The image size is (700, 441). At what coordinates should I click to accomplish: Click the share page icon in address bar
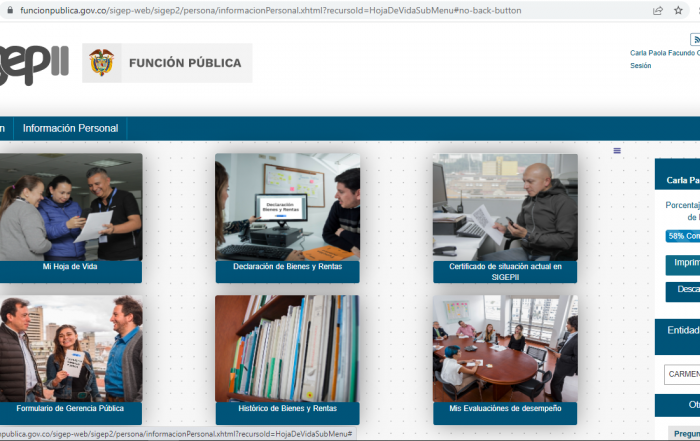[658, 10]
